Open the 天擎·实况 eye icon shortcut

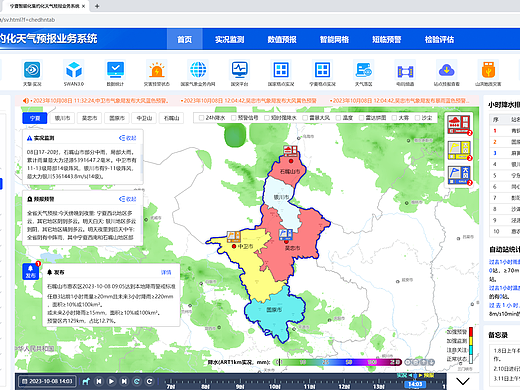(x=32, y=70)
